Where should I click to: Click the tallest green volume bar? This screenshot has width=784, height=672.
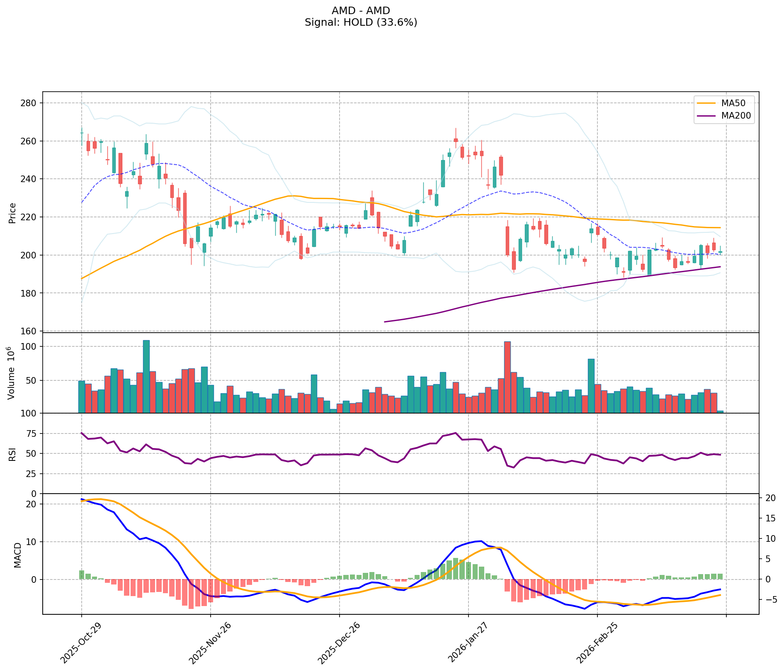pos(146,376)
